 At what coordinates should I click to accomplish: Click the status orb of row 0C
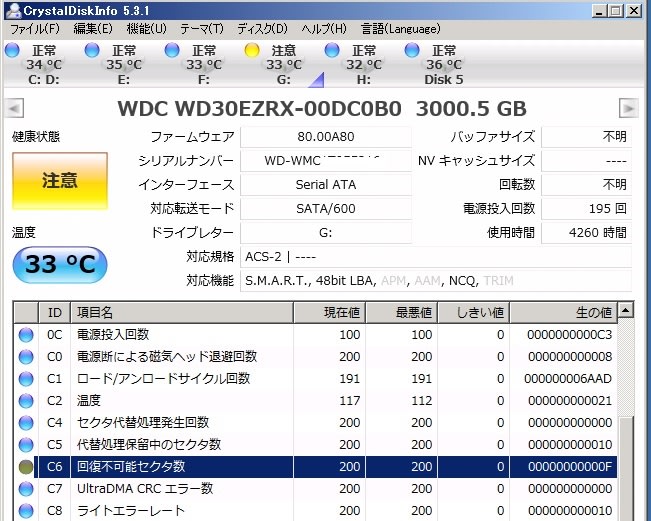26,335
